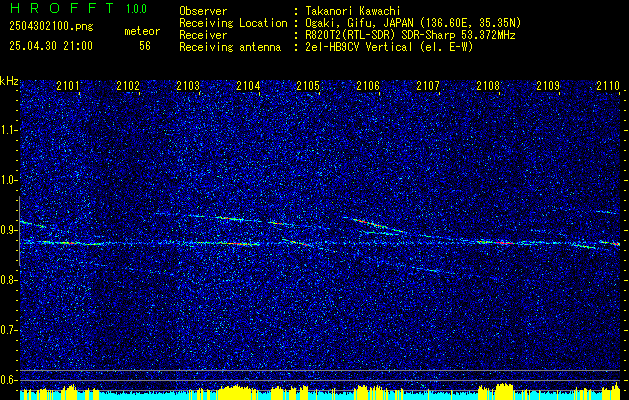
Task: Click the 1.0 frequency axis label
Action: (x=9, y=181)
